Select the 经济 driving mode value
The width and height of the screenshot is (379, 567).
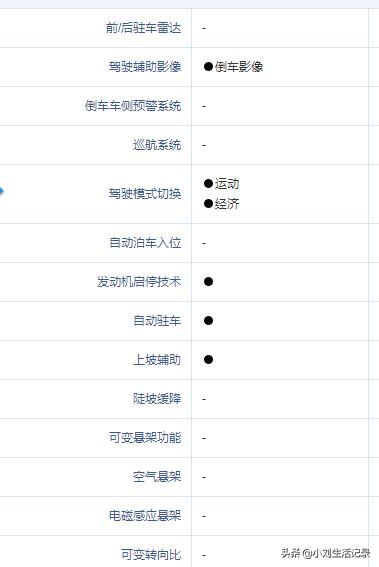click(221, 204)
